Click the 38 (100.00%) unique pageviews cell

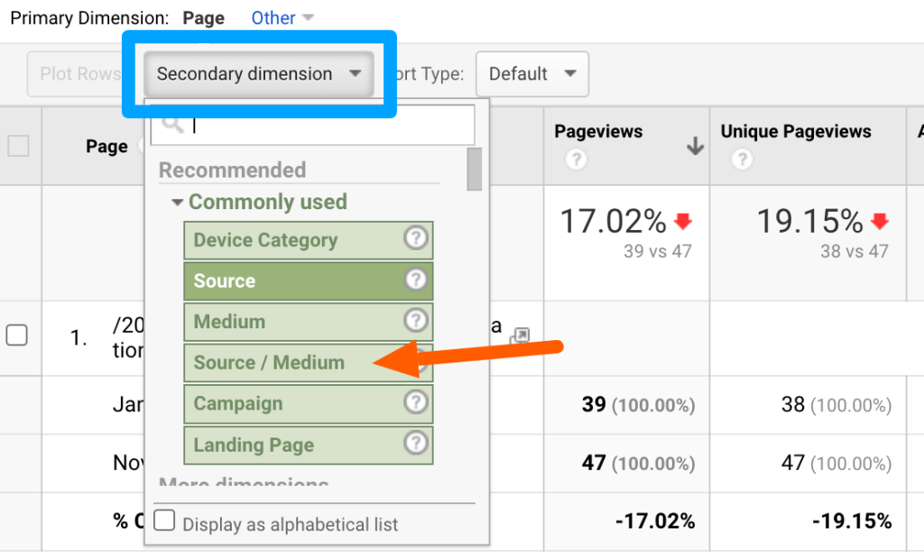coord(836,405)
